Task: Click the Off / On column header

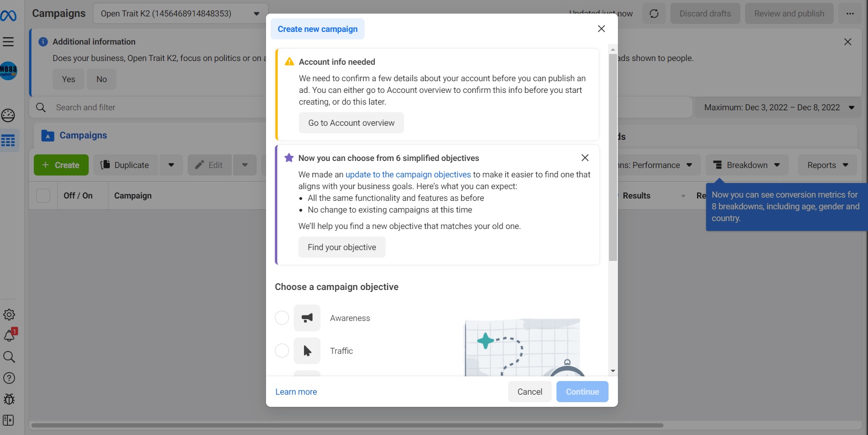Action: pos(78,196)
